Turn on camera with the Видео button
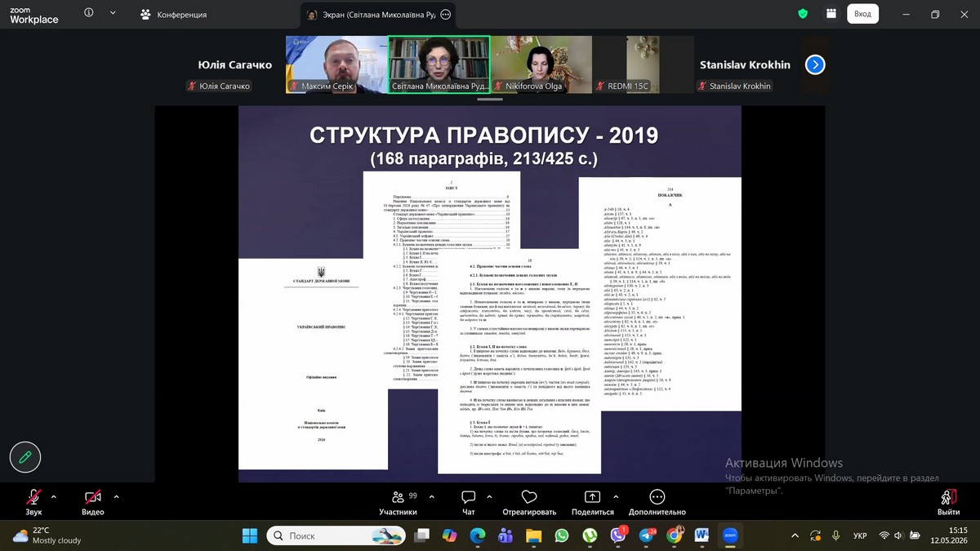 (92, 502)
